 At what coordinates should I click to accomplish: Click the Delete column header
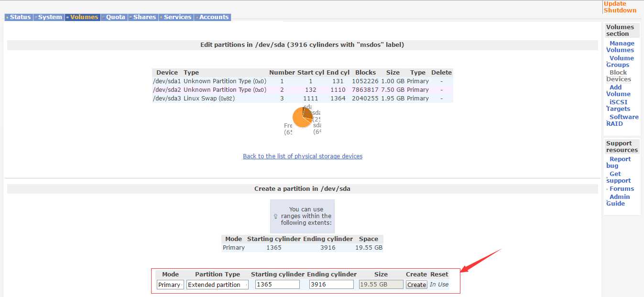point(441,73)
